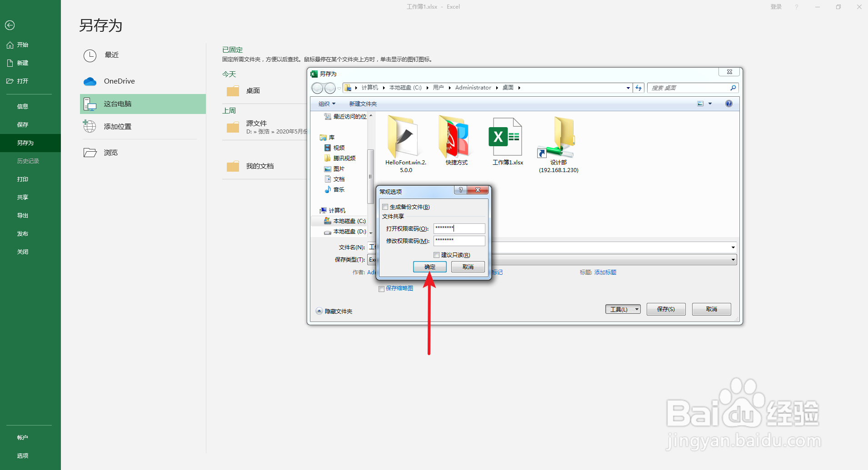Viewport: 868px width, 470px height.
Task: Open the file name dropdown arrow
Action: click(733, 247)
